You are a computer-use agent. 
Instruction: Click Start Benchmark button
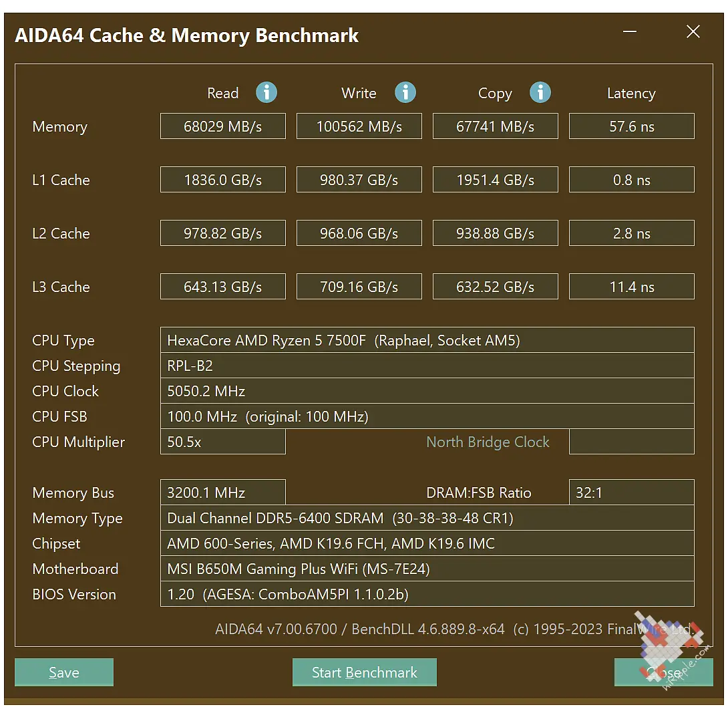pyautogui.click(x=365, y=672)
